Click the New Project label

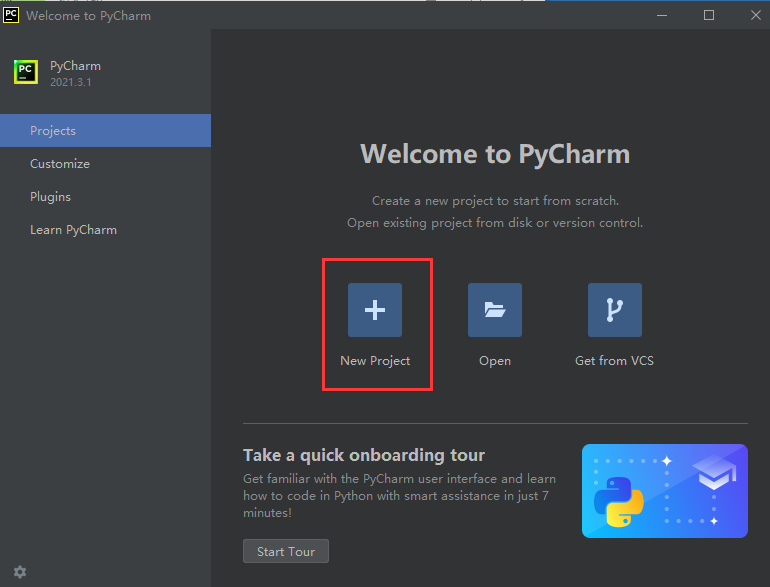click(375, 361)
